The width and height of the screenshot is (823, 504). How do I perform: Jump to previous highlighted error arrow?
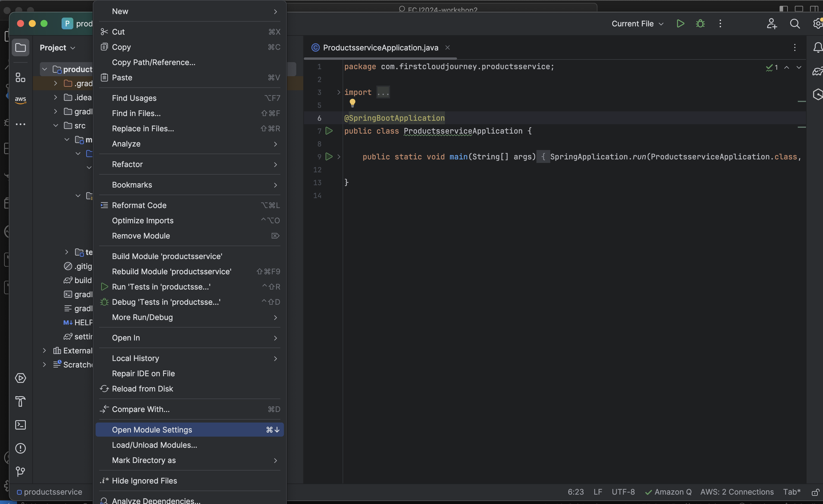coord(787,67)
